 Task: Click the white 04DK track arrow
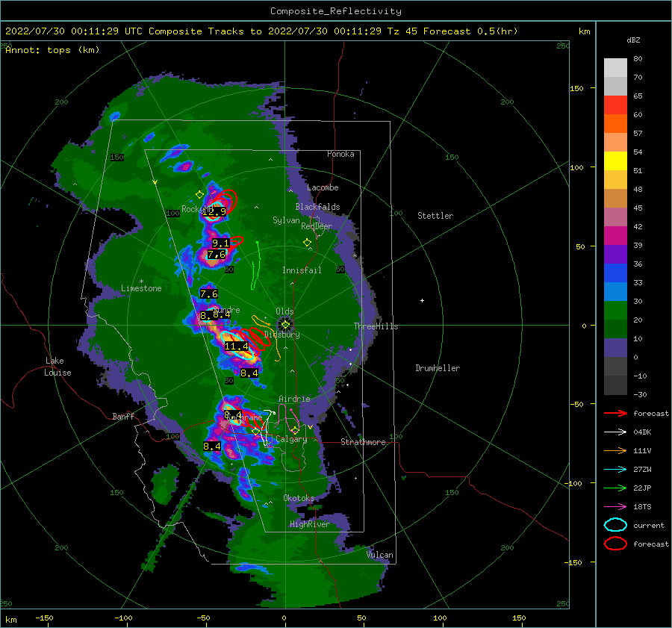615,432
